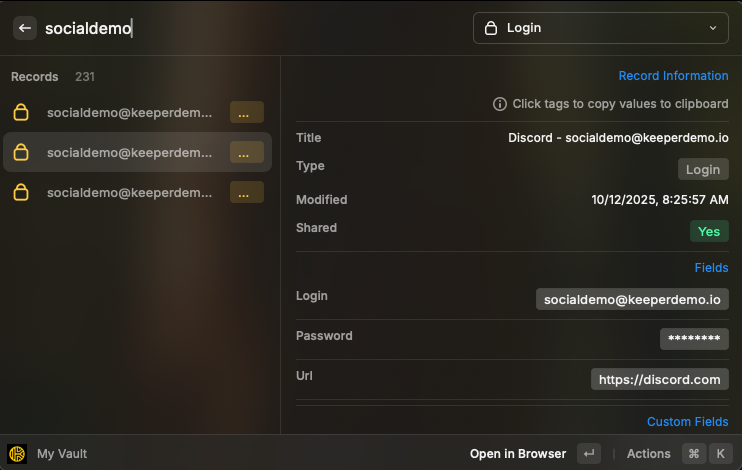Click the ellipsis tag on selected record
Screen dimensions: 742x470
[246, 152]
